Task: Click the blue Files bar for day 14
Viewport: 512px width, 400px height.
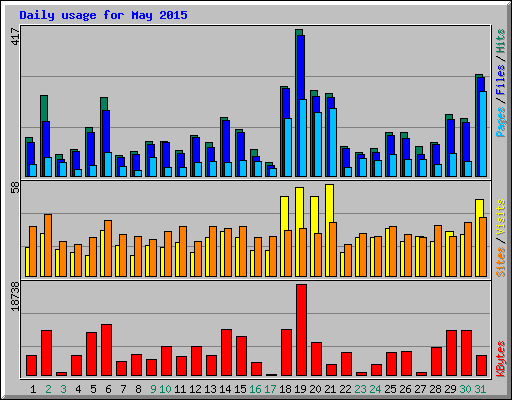Action: pos(226,142)
